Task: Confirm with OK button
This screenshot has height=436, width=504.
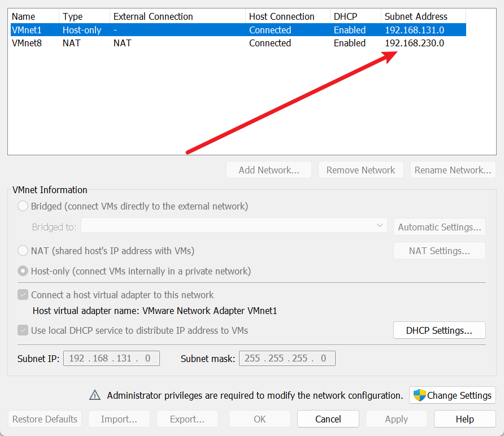Action: (260, 419)
